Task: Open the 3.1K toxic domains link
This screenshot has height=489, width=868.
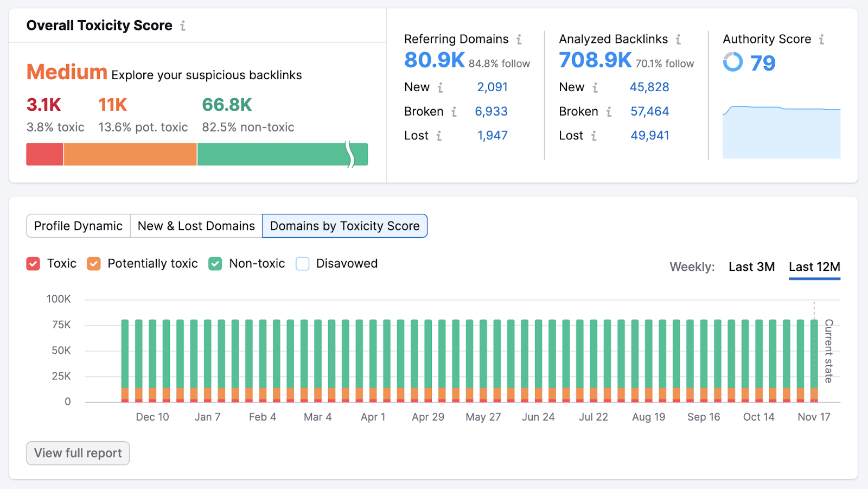Action: coord(44,105)
